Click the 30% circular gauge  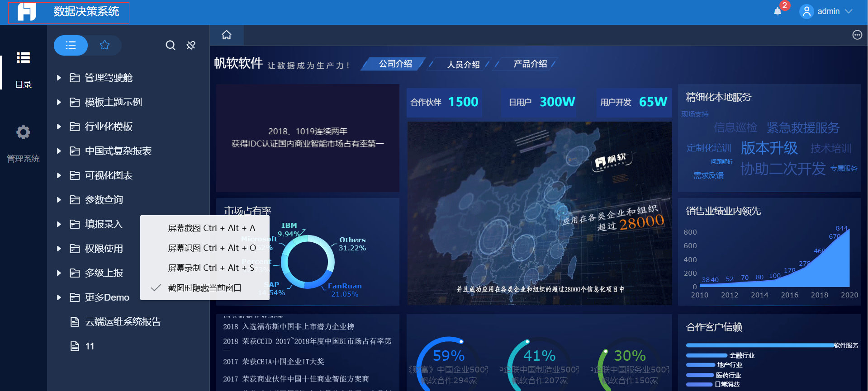coord(630,363)
